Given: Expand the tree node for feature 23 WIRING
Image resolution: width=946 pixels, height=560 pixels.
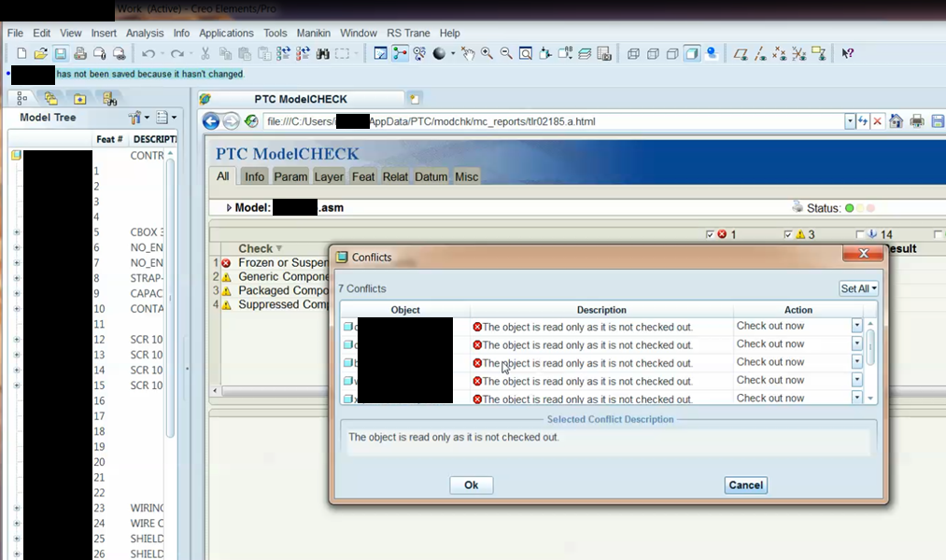Looking at the screenshot, I should click(16, 508).
